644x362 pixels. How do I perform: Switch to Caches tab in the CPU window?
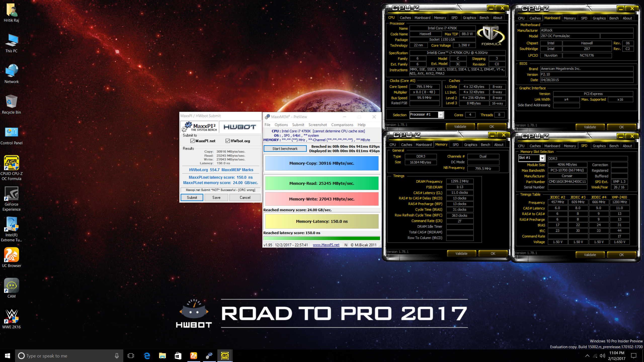click(x=405, y=18)
